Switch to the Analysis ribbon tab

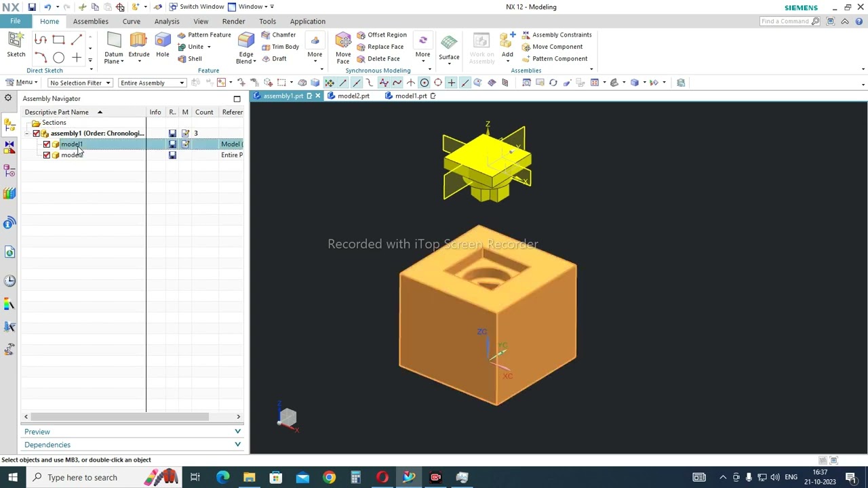click(167, 21)
